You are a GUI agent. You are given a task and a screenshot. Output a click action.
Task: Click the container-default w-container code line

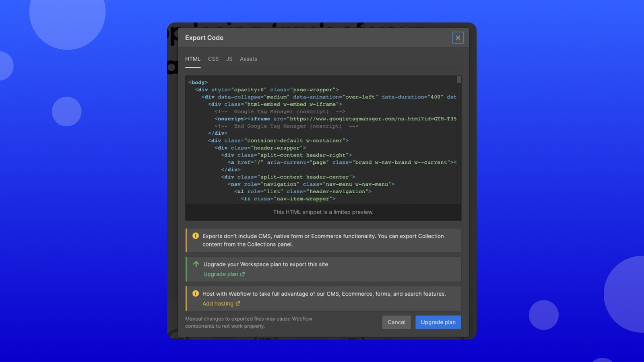(278, 140)
